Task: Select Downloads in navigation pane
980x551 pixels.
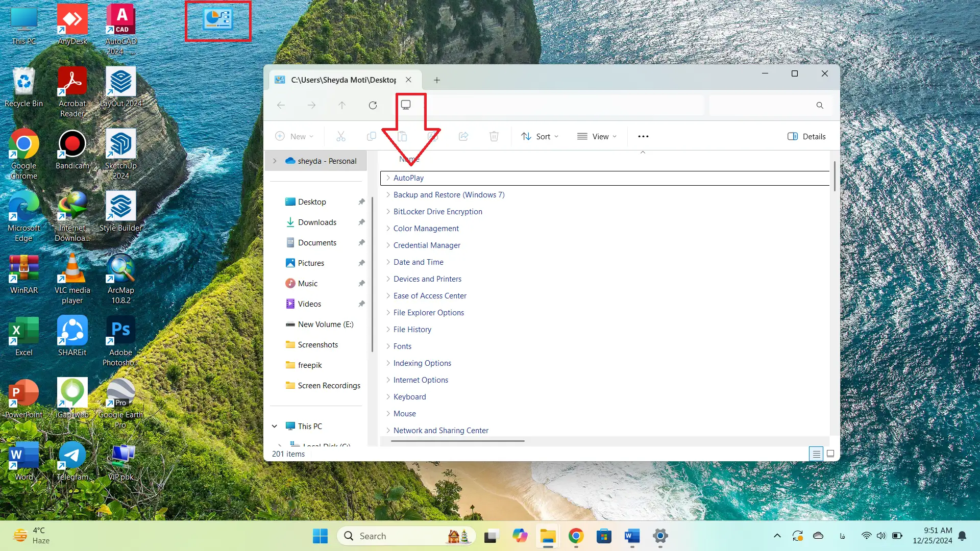Action: click(x=317, y=222)
